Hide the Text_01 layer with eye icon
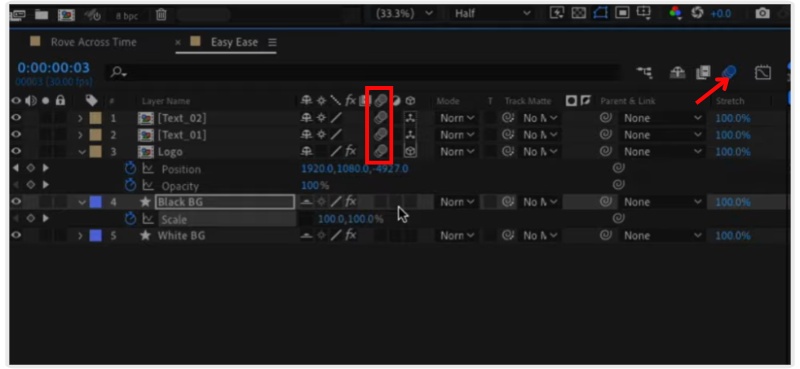Viewport: 800px width, 369px height. click(16, 135)
